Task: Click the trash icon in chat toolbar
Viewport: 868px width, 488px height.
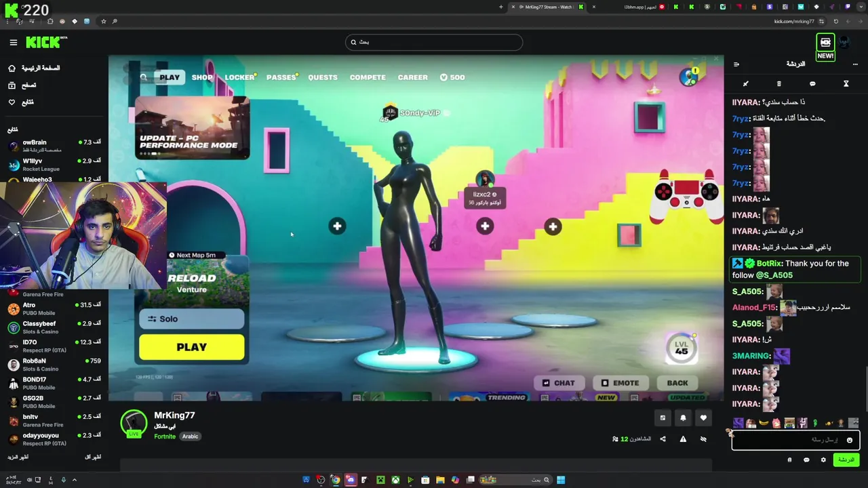Action: pos(778,84)
